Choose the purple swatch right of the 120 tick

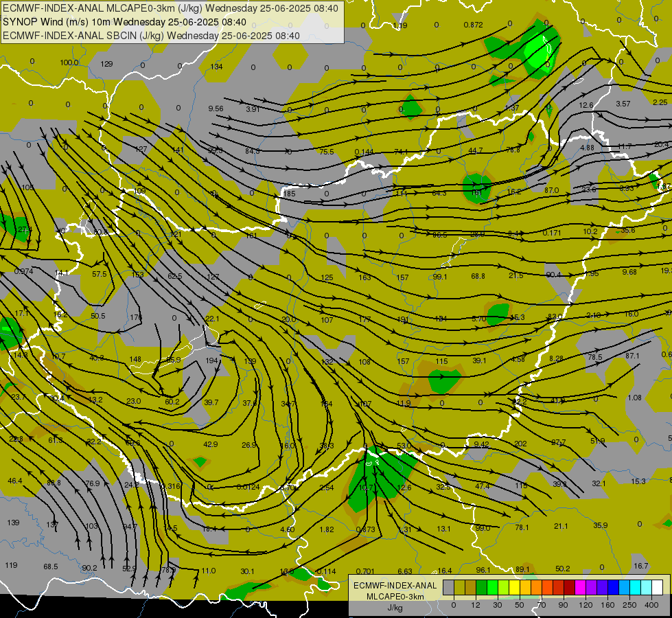592,587
